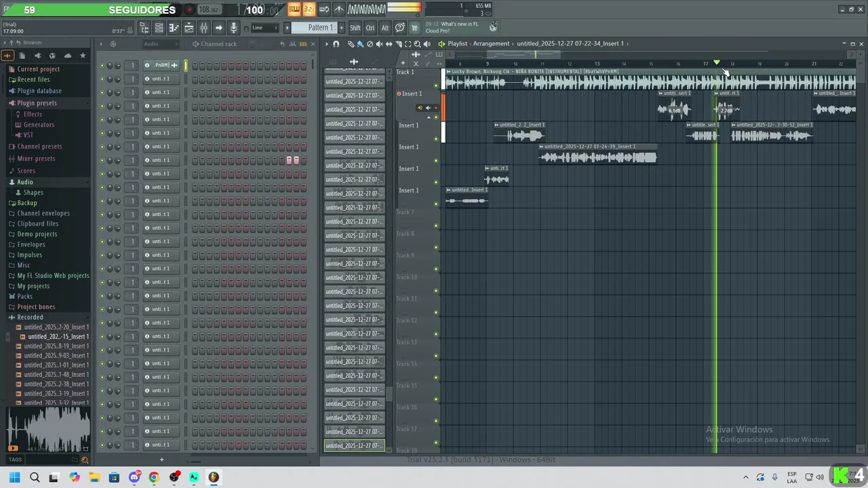Viewport: 868px width, 488px height.
Task: Toggle mute light for Track 7
Action: pyautogui.click(x=436, y=226)
